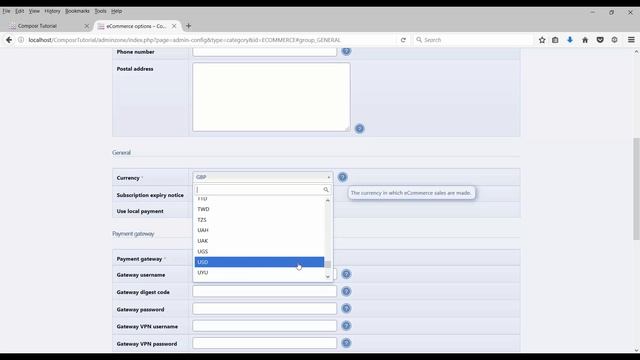Open the History menu
The width and height of the screenshot is (640, 360).
52,11
